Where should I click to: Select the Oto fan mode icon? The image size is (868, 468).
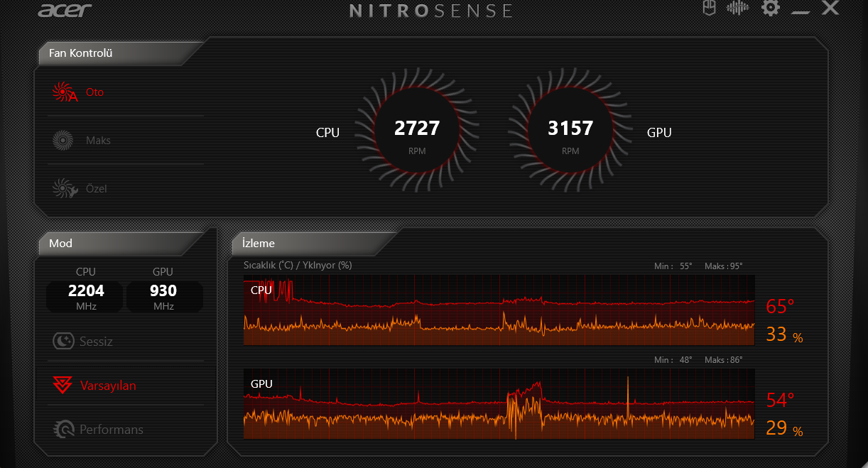pyautogui.click(x=64, y=92)
